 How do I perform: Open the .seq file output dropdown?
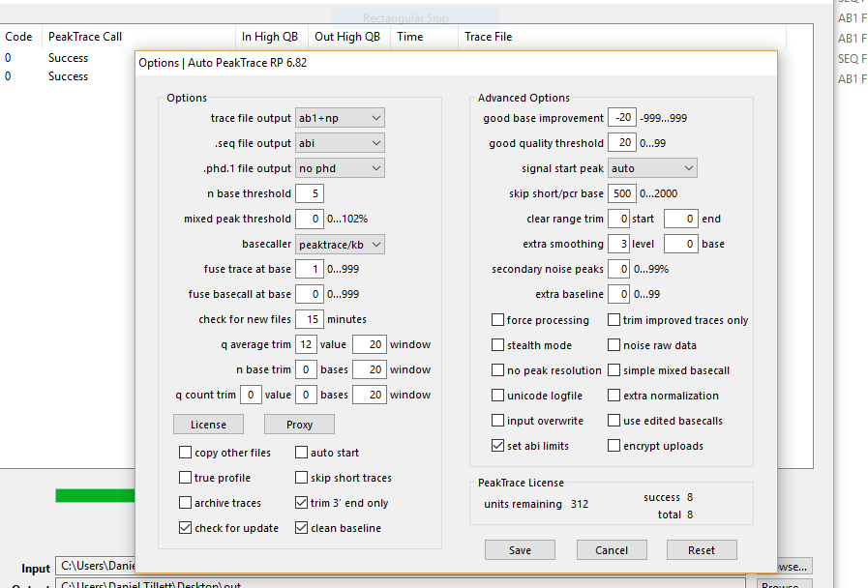(340, 143)
